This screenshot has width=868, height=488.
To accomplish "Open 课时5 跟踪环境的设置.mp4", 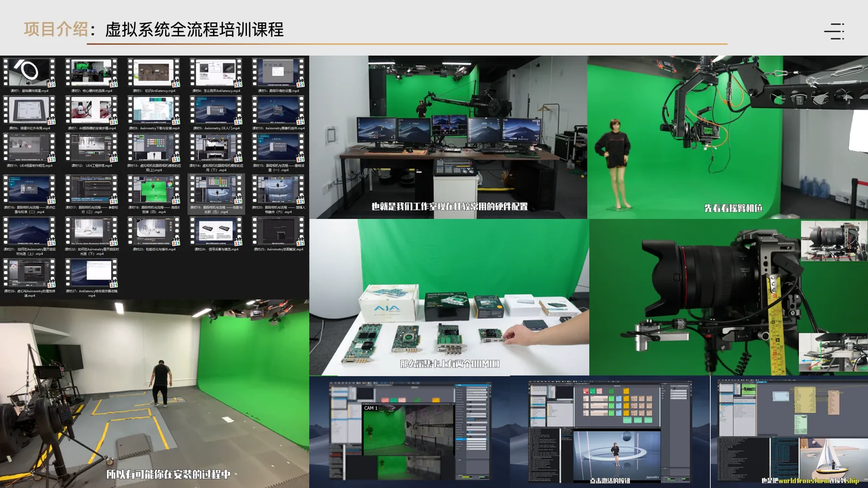I will 278,73.
